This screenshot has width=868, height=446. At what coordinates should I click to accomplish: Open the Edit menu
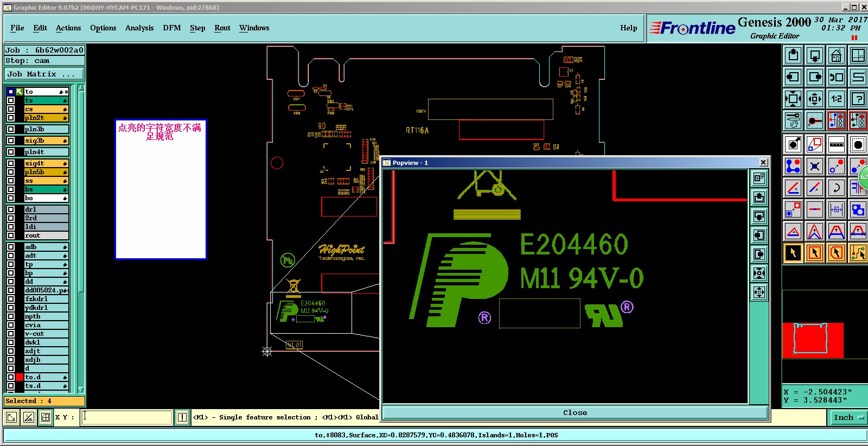point(40,28)
